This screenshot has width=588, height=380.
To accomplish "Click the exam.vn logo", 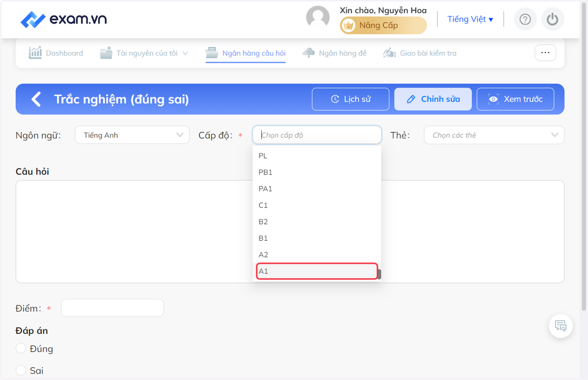I will pyautogui.click(x=63, y=20).
